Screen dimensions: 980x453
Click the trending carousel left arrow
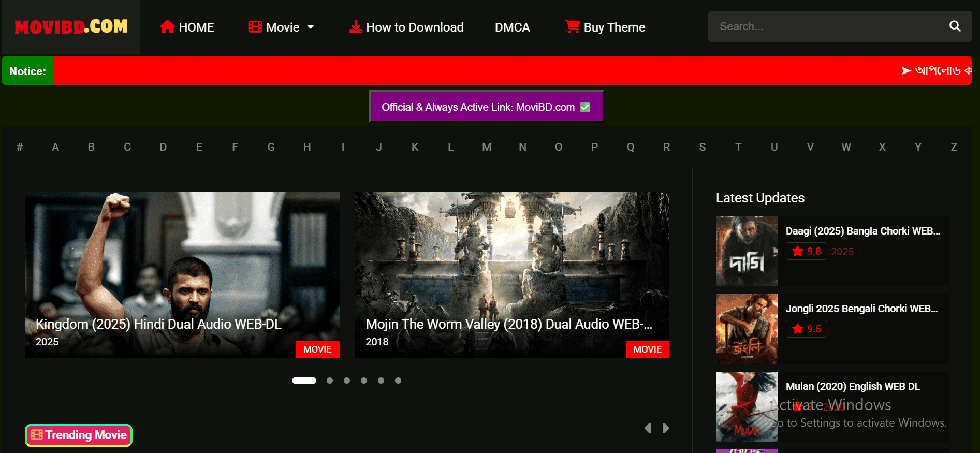648,428
